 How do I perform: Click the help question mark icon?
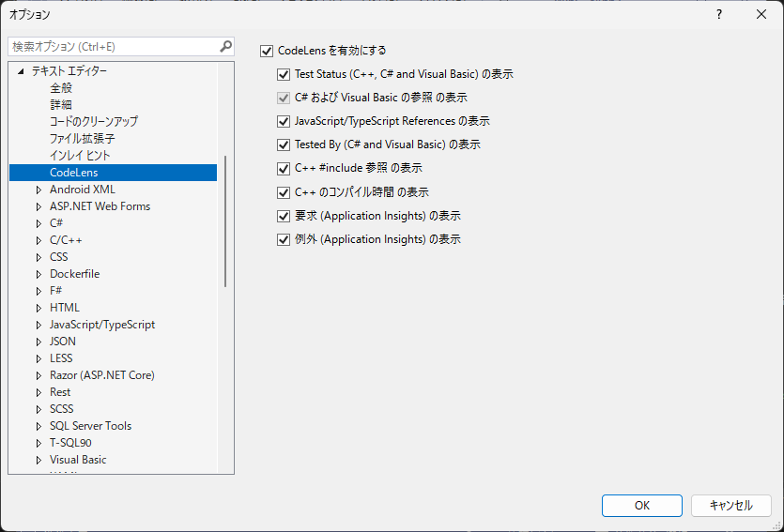coord(719,14)
